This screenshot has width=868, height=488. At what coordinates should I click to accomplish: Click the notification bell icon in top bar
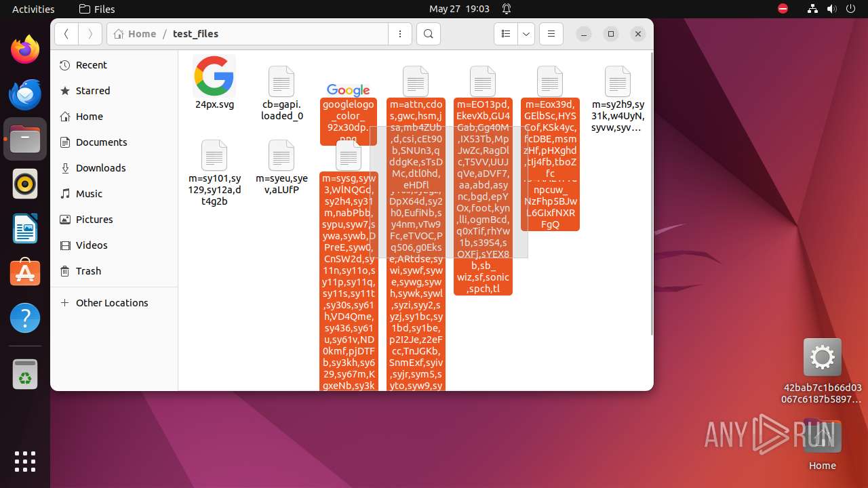coord(507,9)
